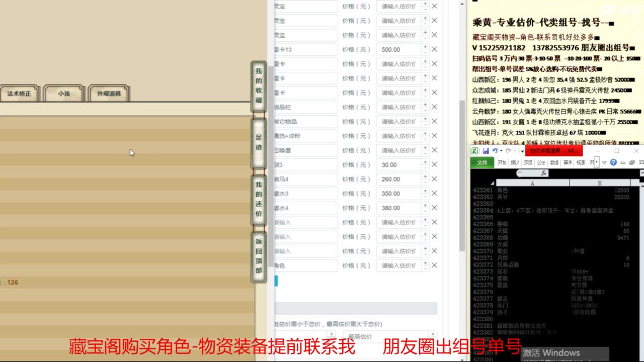Increase the 30.00 price with plus stepper
This screenshot has height=362, width=644.
click(x=425, y=162)
